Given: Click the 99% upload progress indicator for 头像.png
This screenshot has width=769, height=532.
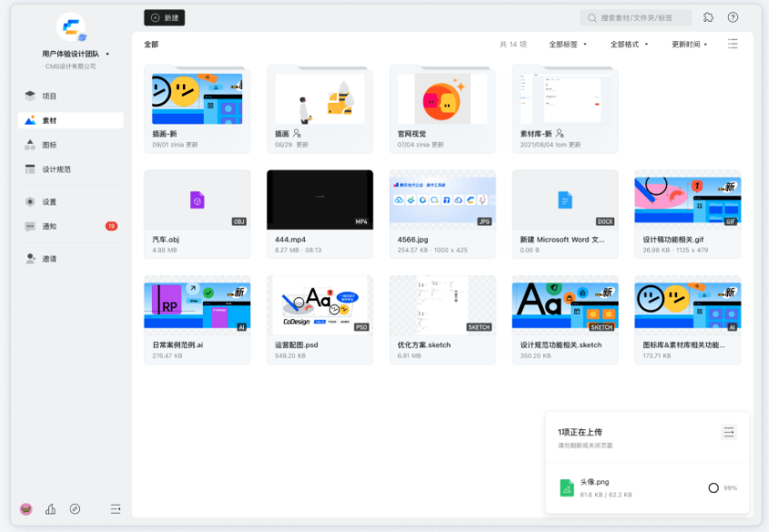Looking at the screenshot, I should (713, 487).
